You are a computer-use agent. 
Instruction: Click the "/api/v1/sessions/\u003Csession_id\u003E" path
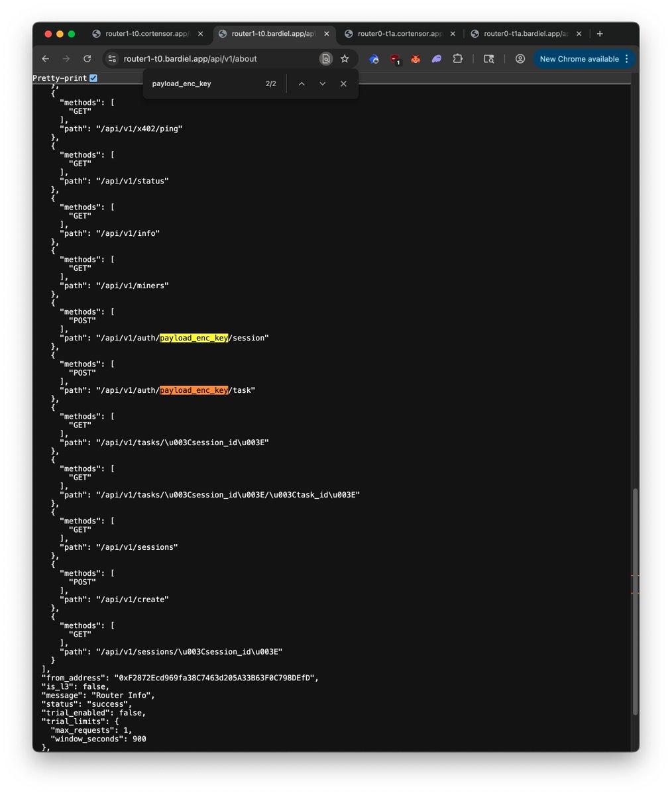190,652
